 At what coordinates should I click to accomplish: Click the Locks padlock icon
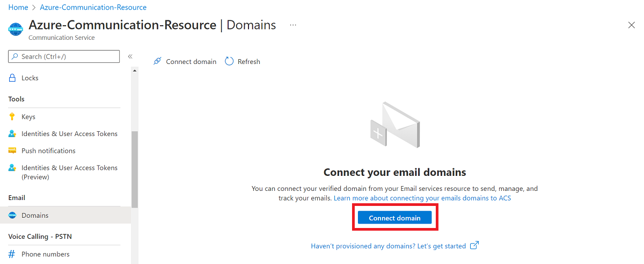(x=12, y=78)
